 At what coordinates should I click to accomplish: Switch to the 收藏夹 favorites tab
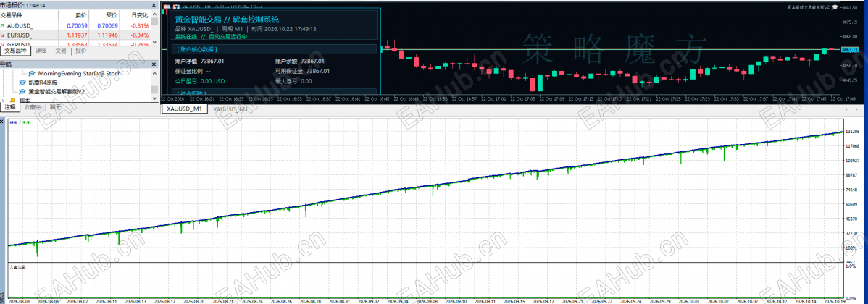33,107
